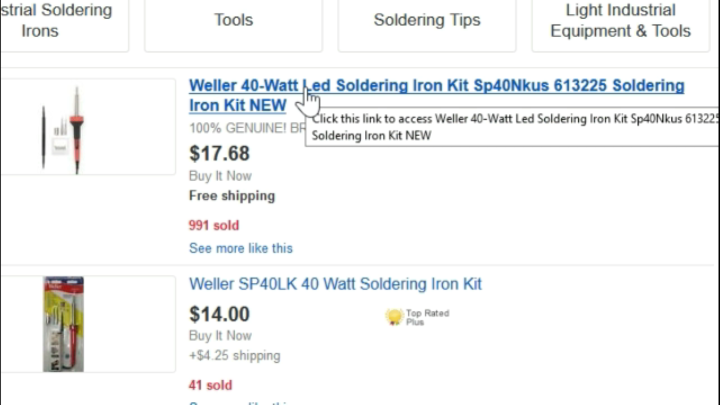Click the 41 sold text
The height and width of the screenshot is (405, 720).
click(x=210, y=385)
